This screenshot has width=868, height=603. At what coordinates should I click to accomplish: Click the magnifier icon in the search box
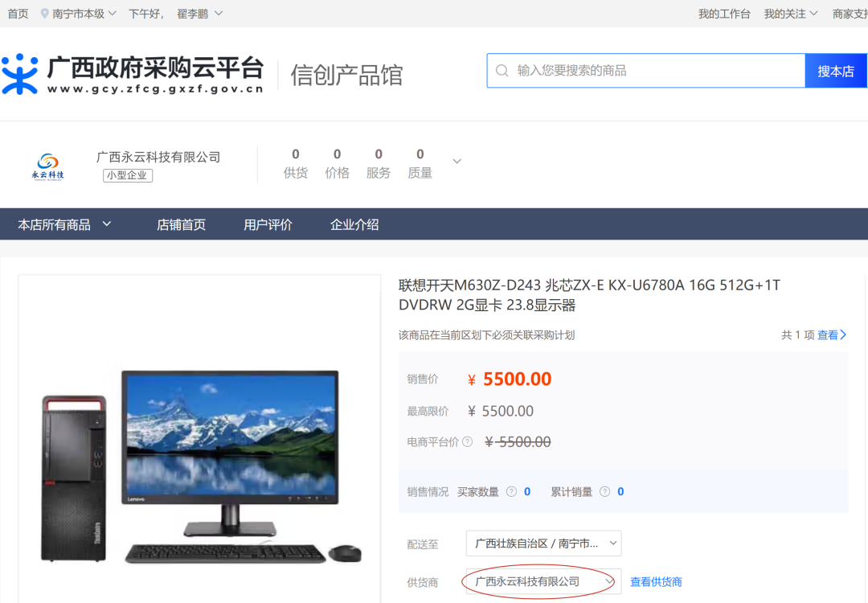click(x=502, y=70)
